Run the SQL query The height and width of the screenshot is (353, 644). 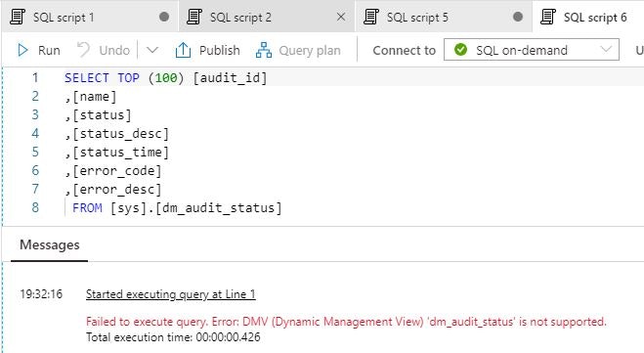tap(39, 50)
